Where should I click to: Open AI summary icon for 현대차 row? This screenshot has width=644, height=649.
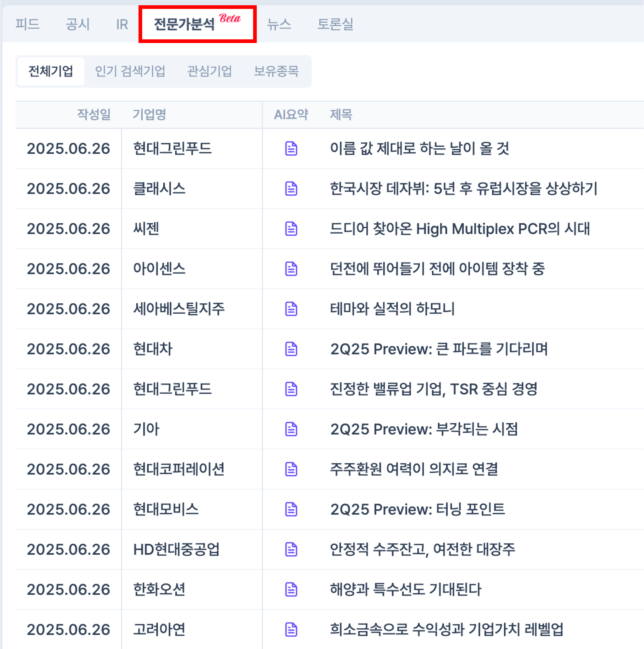pyautogui.click(x=291, y=349)
